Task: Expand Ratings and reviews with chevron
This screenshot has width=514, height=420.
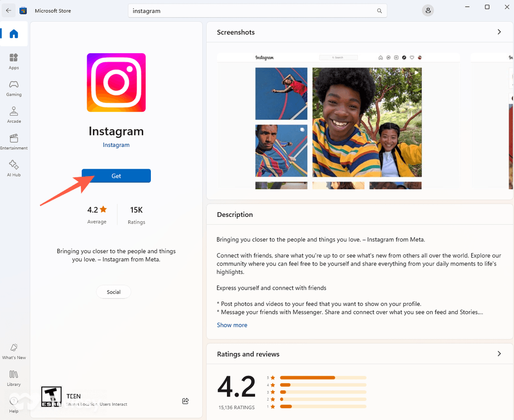Action: tap(499, 353)
